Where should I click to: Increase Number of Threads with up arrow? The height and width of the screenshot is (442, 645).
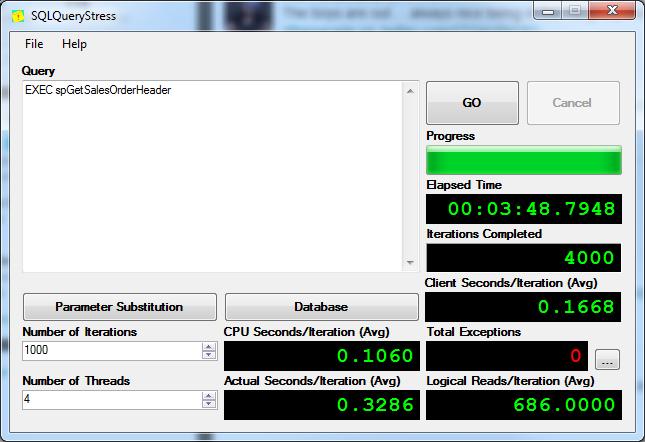pyautogui.click(x=209, y=396)
